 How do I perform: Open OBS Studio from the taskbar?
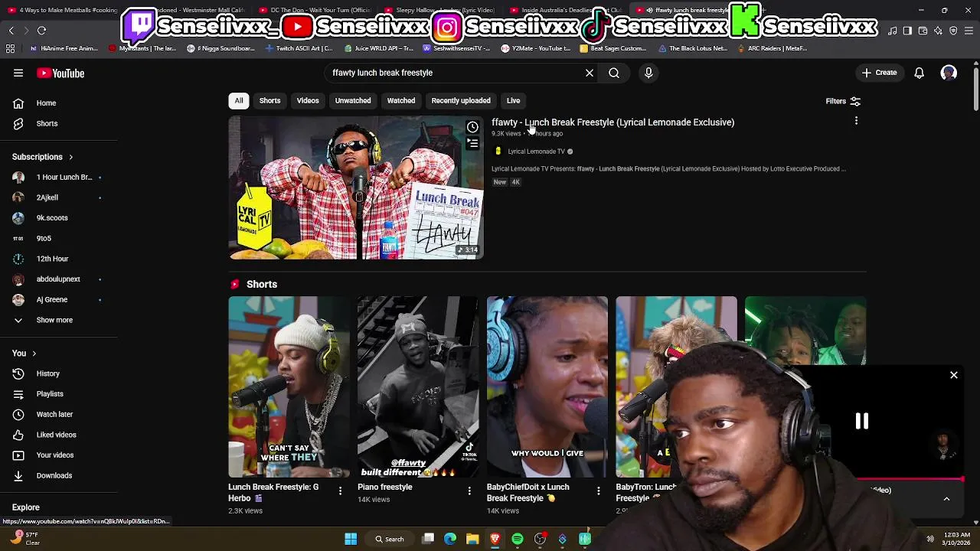pyautogui.click(x=540, y=539)
